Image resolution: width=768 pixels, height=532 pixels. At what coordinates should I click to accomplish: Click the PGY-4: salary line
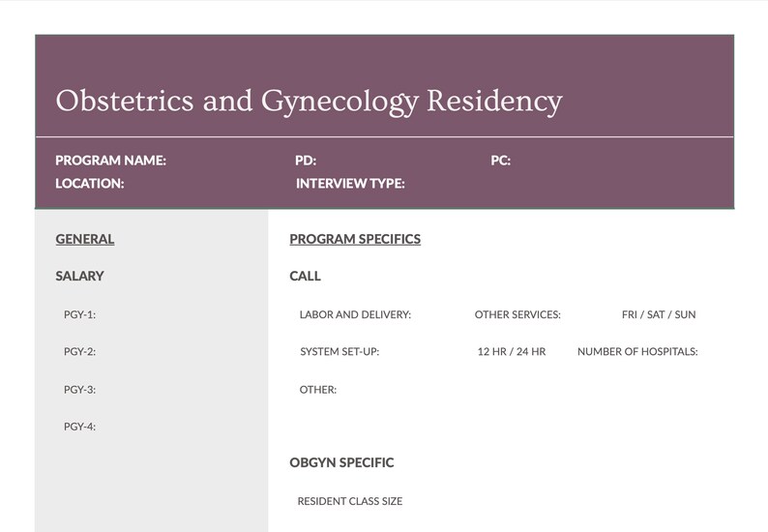(80, 427)
